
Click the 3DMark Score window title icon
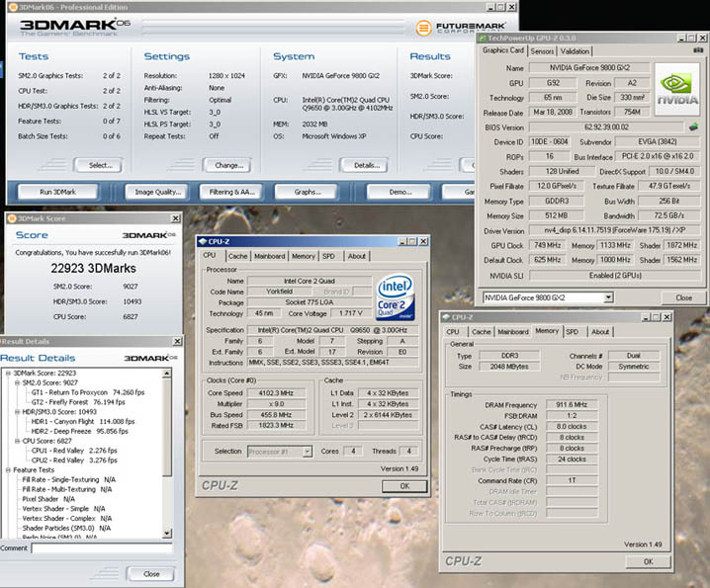click(12, 218)
